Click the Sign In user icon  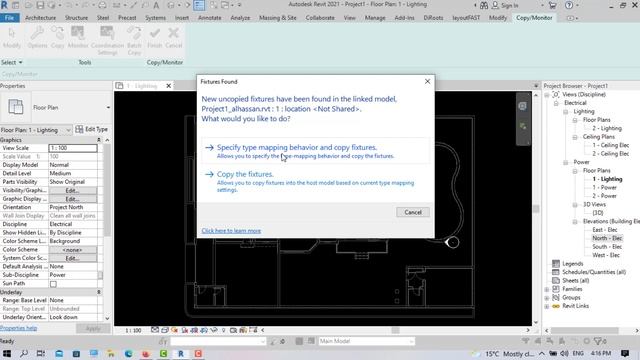pos(495,5)
